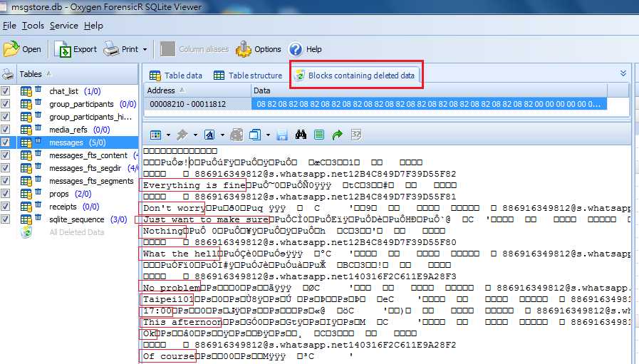Click the green lined text view icon
639x364 pixels.
[x=319, y=135]
